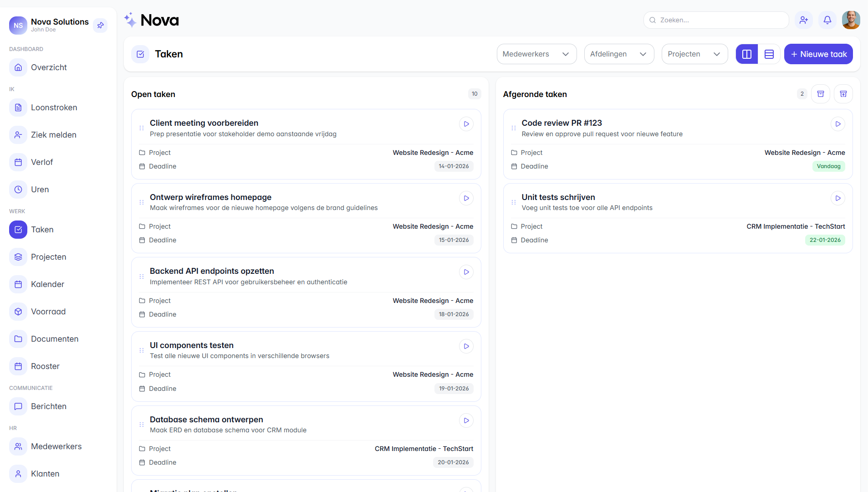Start the timer on Client meeting voorbereiden
868x492 pixels.
[466, 123]
